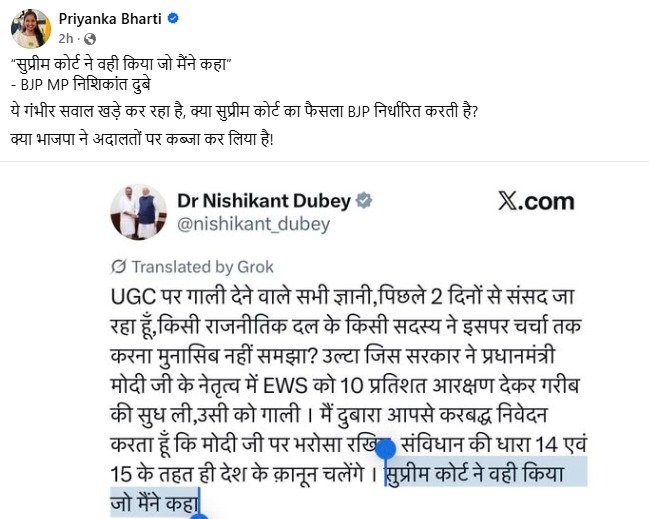
Task: Open the post's 2h timestamp
Action: (65, 38)
